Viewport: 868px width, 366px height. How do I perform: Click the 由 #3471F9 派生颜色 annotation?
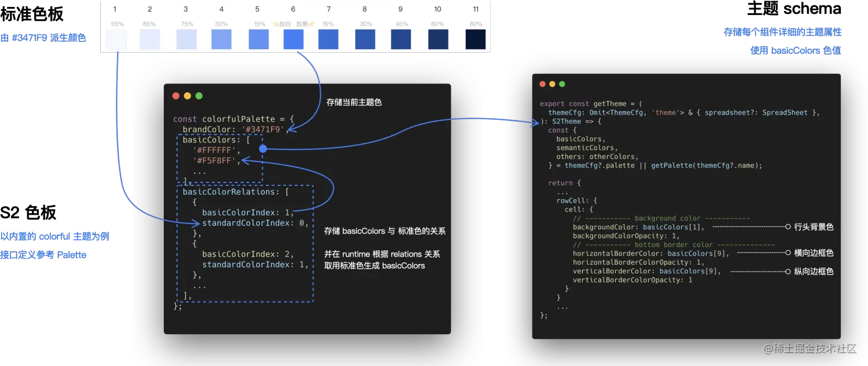[43, 37]
